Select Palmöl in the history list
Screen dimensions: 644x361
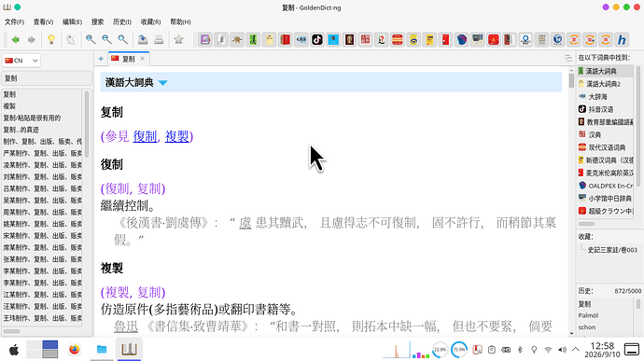588,315
